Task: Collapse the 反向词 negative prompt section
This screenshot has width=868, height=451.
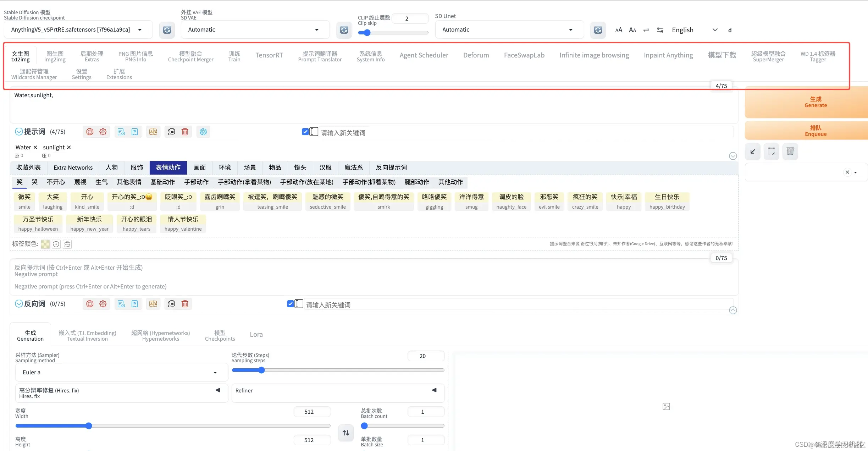Action: (x=19, y=304)
